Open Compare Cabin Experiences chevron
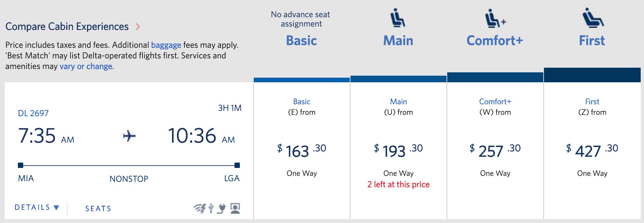This screenshot has height=223, width=644. tap(138, 27)
